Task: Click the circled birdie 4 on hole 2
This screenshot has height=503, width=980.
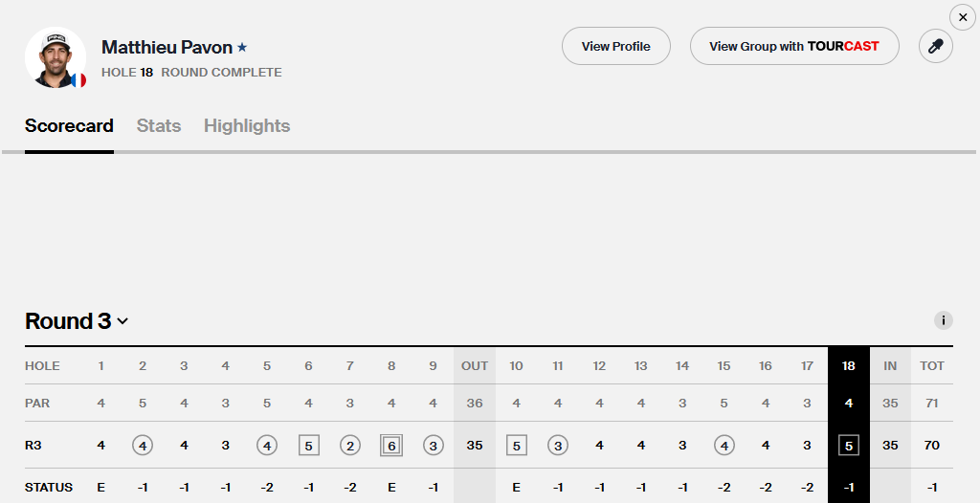Action: 143,445
